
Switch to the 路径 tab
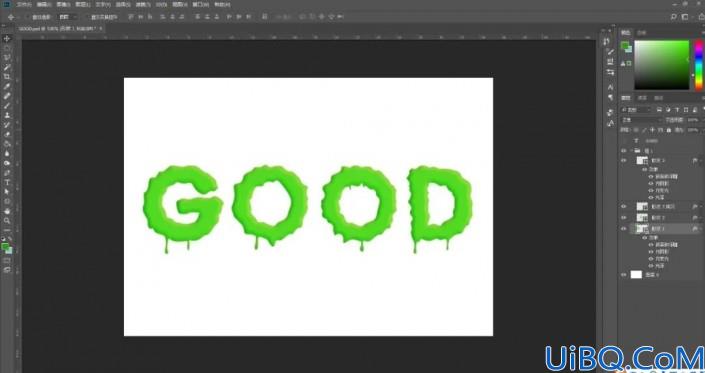coord(659,98)
